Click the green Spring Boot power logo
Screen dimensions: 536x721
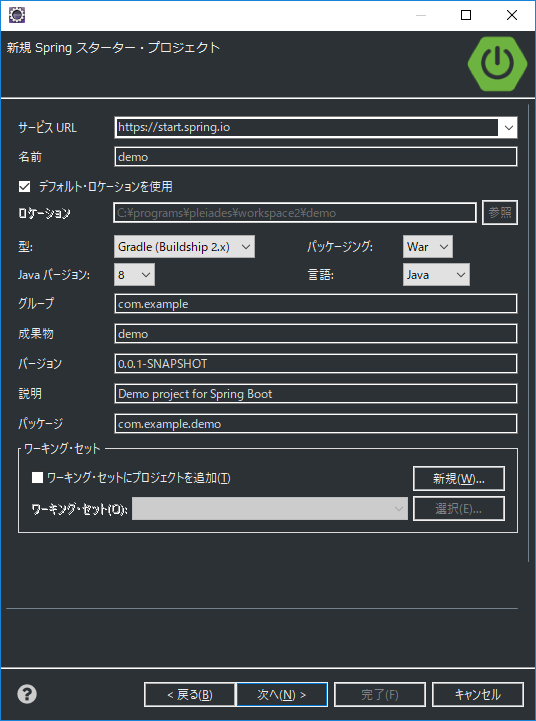(497, 63)
